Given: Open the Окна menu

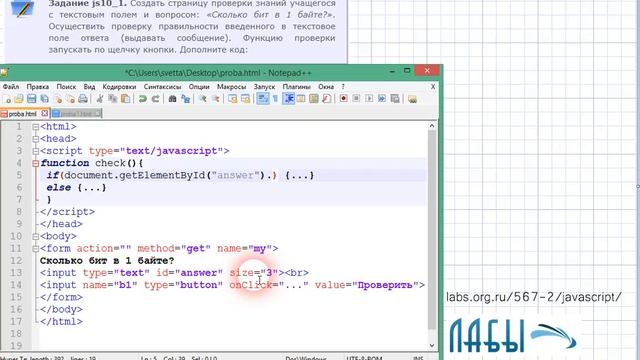Looking at the screenshot, I should coord(326,87).
